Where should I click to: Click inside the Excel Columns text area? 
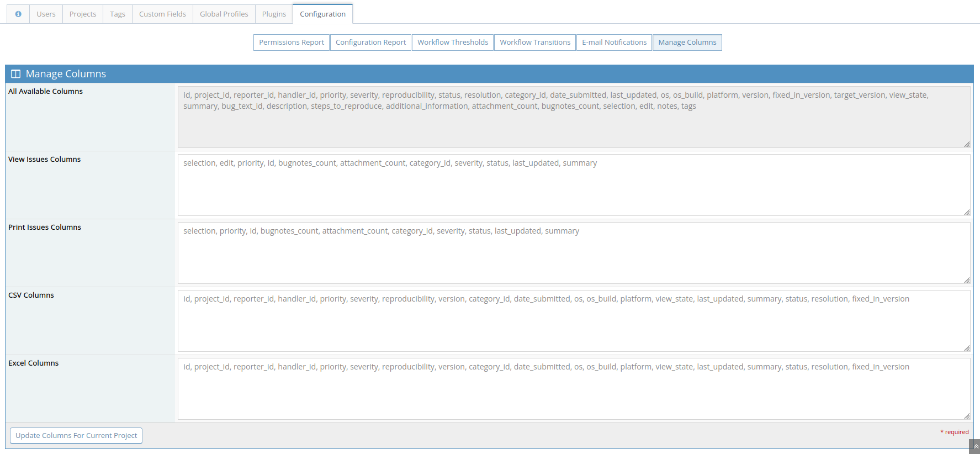tap(573, 389)
